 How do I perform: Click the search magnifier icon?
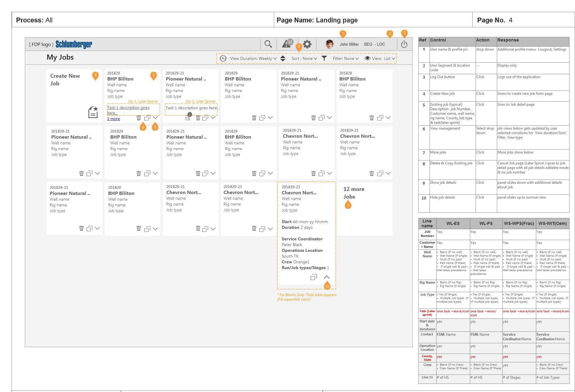click(x=268, y=44)
